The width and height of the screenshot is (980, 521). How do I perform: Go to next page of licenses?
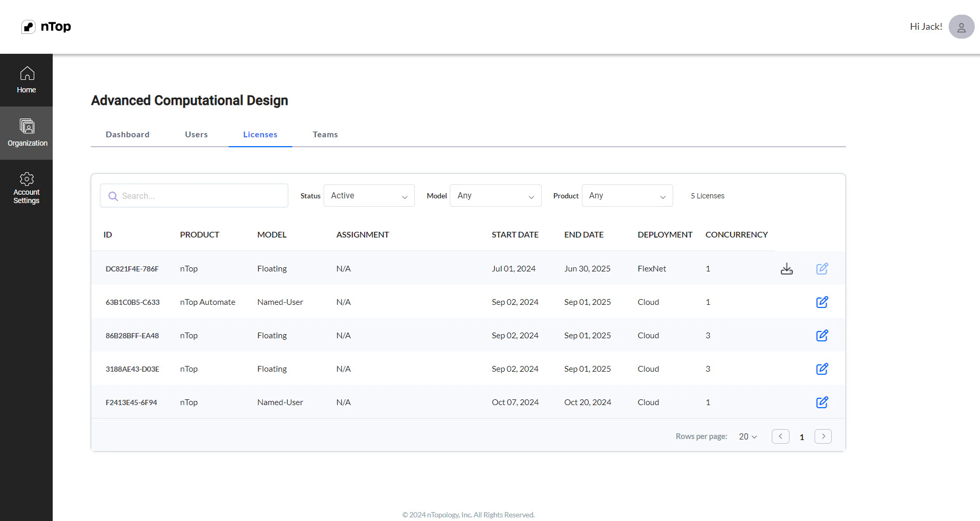(x=823, y=436)
